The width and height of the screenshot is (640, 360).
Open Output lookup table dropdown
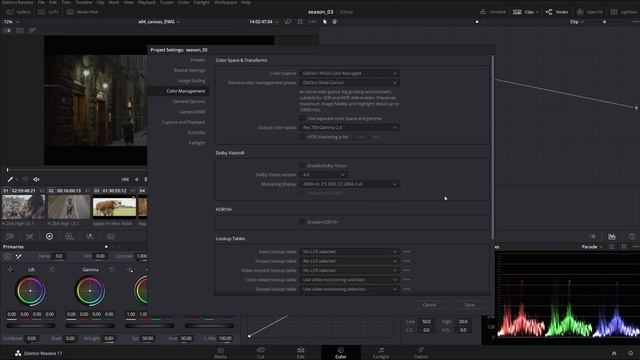tap(349, 261)
